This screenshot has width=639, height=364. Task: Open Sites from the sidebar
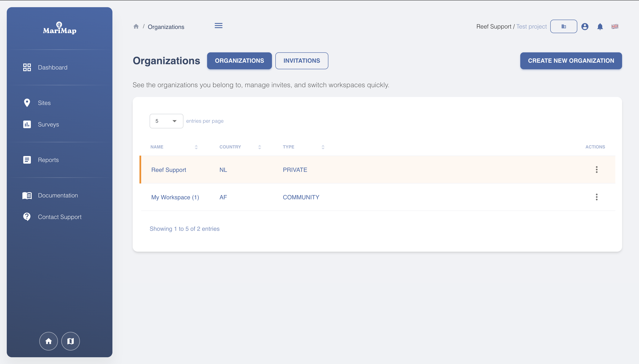pyautogui.click(x=45, y=103)
